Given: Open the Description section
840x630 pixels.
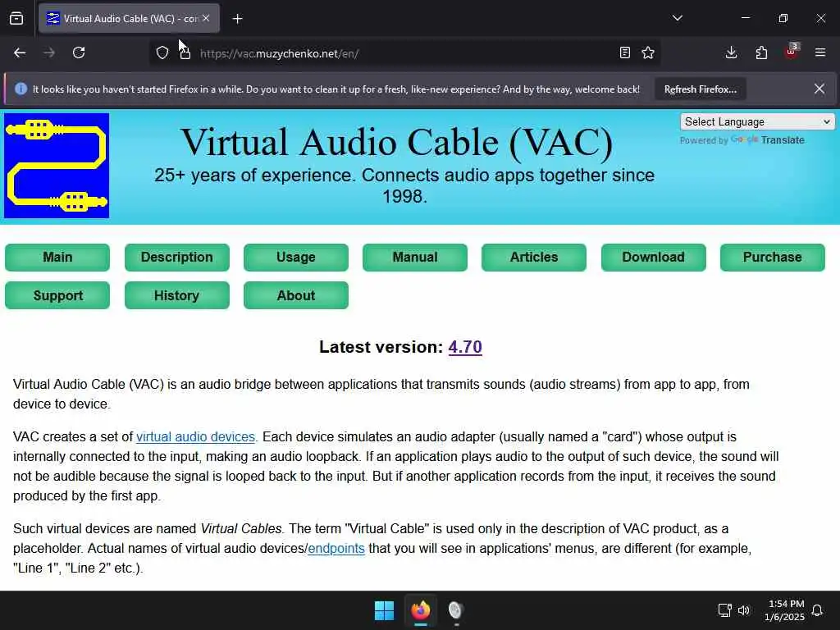Looking at the screenshot, I should coord(177,258).
